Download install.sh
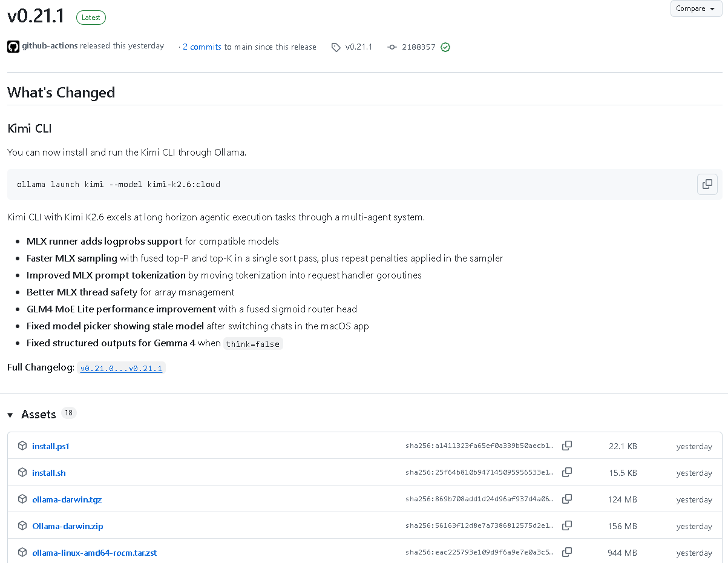Image resolution: width=728 pixels, height=563 pixels. [x=49, y=473]
